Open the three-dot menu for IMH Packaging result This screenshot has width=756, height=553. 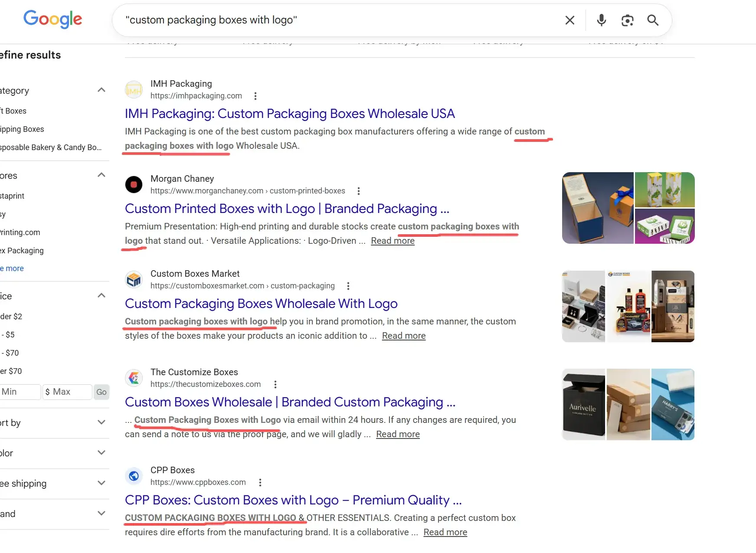point(255,96)
